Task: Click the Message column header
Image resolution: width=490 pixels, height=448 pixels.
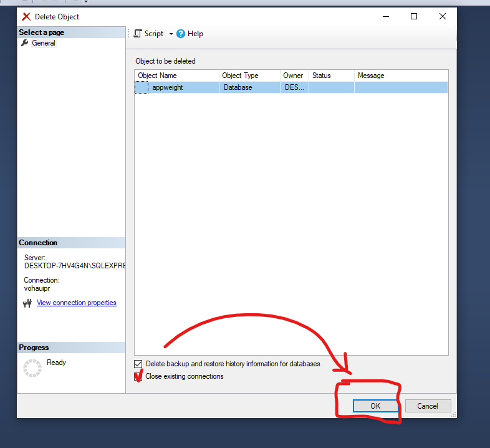Action: (x=401, y=75)
